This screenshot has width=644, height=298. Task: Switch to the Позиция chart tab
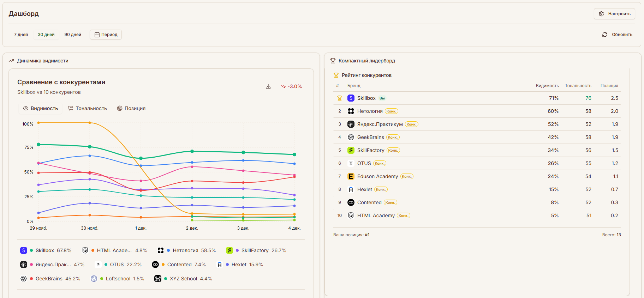131,108
